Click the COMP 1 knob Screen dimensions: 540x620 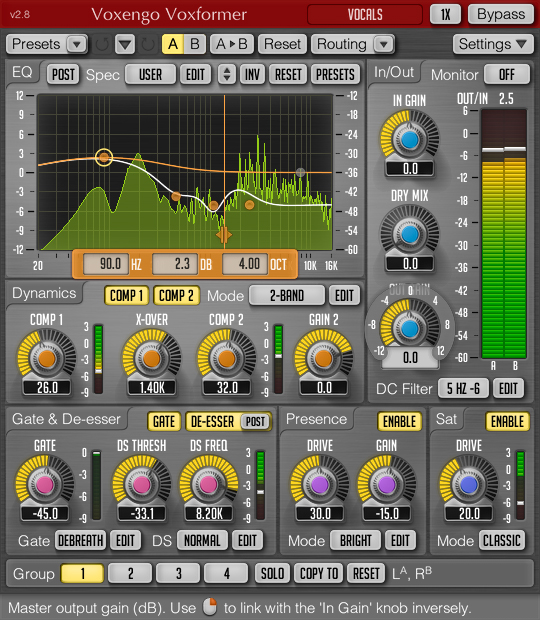pos(47,358)
